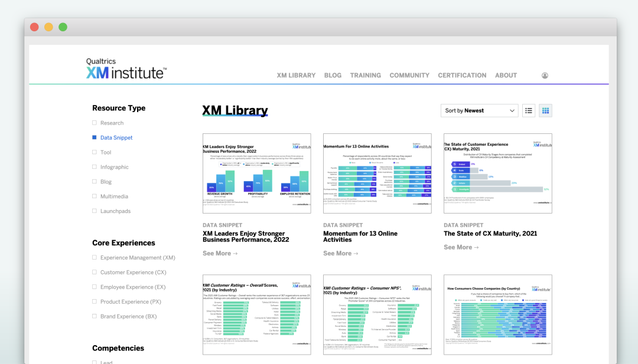Click See More under Momentum for 13 Online Activities
Viewport: 638px width, 364px height.
pyautogui.click(x=341, y=254)
